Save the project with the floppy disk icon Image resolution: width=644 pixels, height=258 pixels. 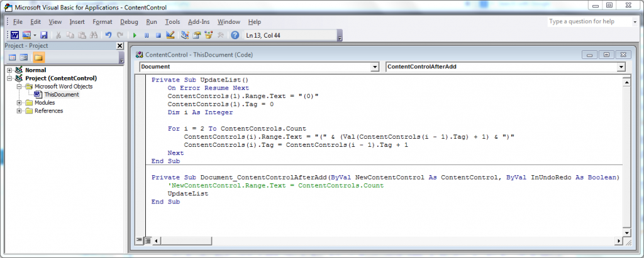point(43,35)
